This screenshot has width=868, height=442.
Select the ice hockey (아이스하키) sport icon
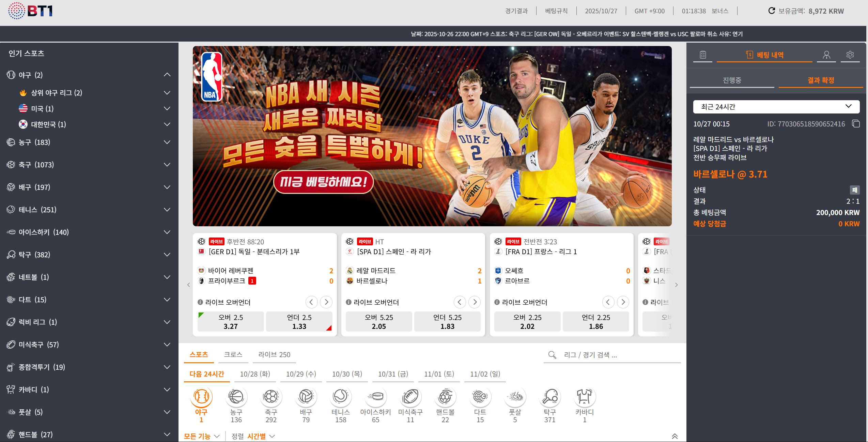click(375, 397)
